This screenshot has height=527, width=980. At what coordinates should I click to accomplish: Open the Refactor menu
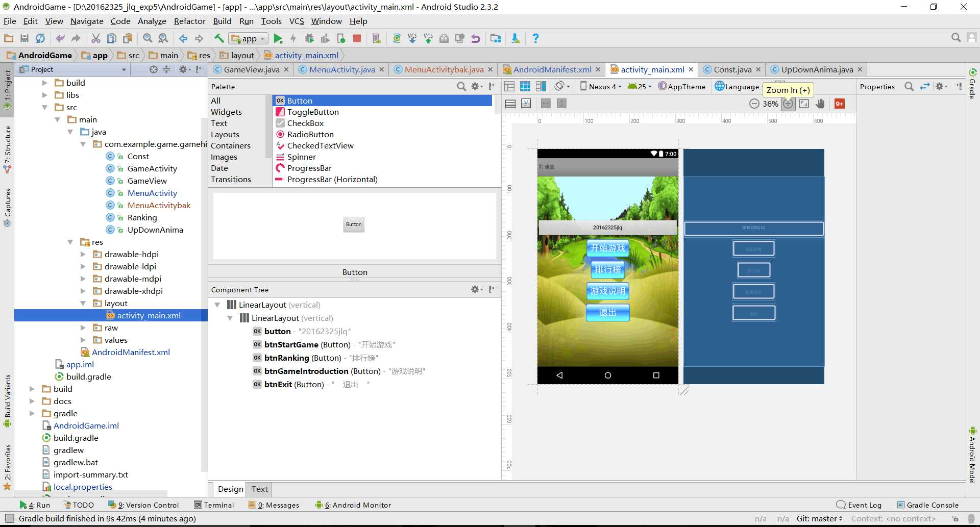pyautogui.click(x=189, y=21)
